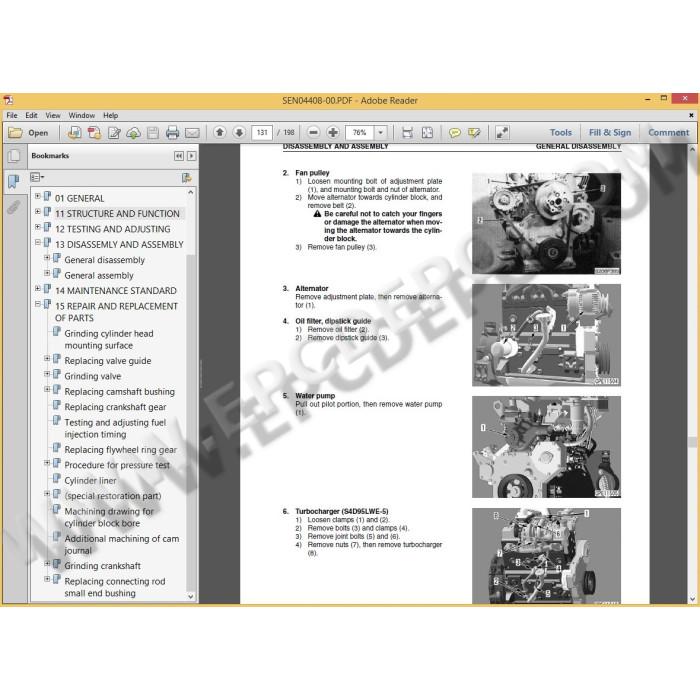Expand the Procedure for pressure test bookmark
The width and height of the screenshot is (700, 700).
pyautogui.click(x=47, y=463)
